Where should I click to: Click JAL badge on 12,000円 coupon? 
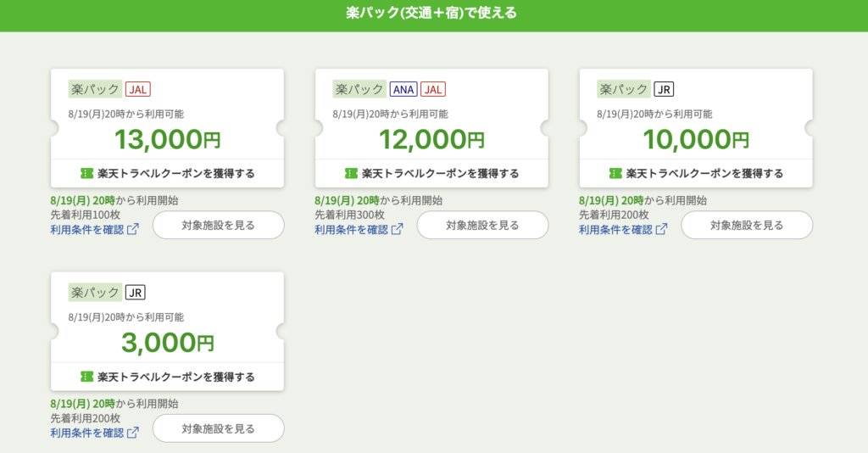click(x=433, y=89)
